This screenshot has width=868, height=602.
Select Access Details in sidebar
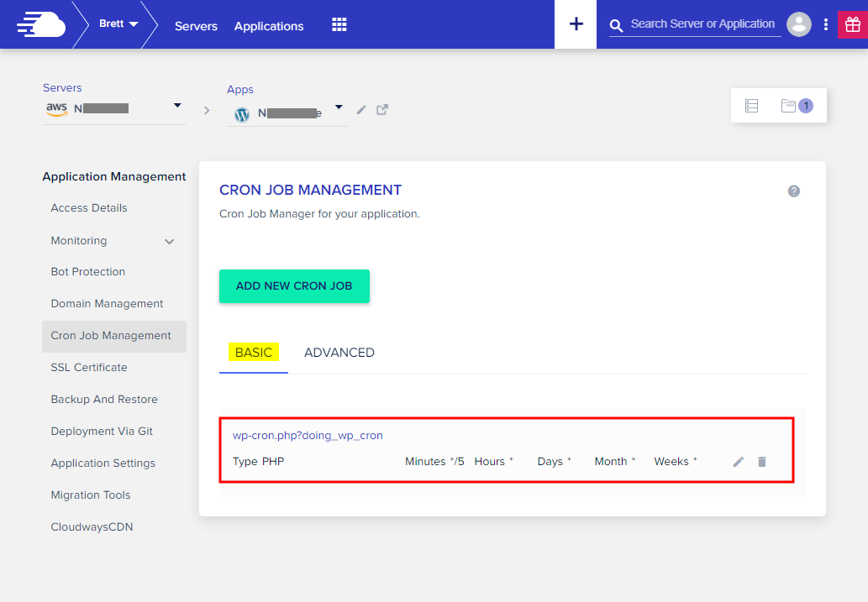(89, 208)
